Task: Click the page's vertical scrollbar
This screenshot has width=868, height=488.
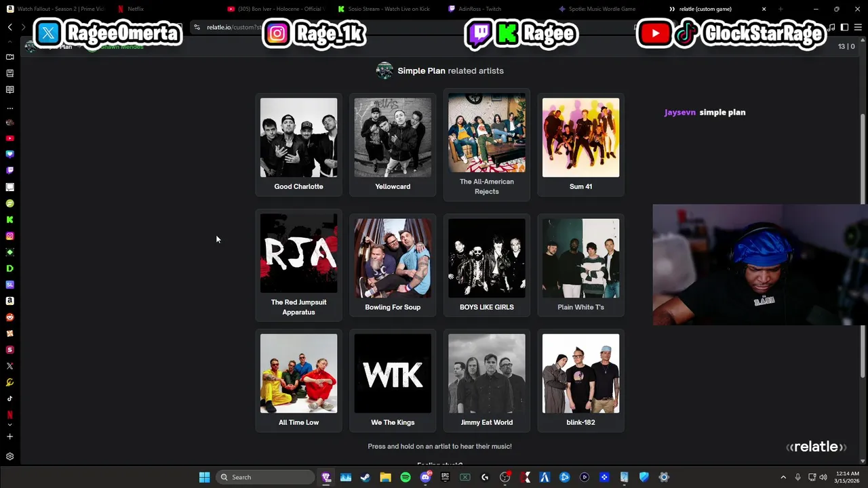Action: click(x=863, y=244)
